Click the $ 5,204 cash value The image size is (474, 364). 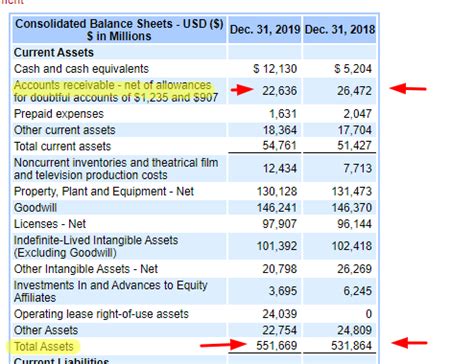click(353, 69)
